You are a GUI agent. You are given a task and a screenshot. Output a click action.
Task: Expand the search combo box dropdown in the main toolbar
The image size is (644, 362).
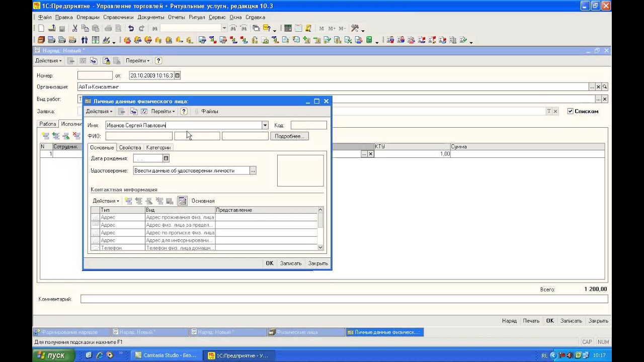[x=224, y=28]
